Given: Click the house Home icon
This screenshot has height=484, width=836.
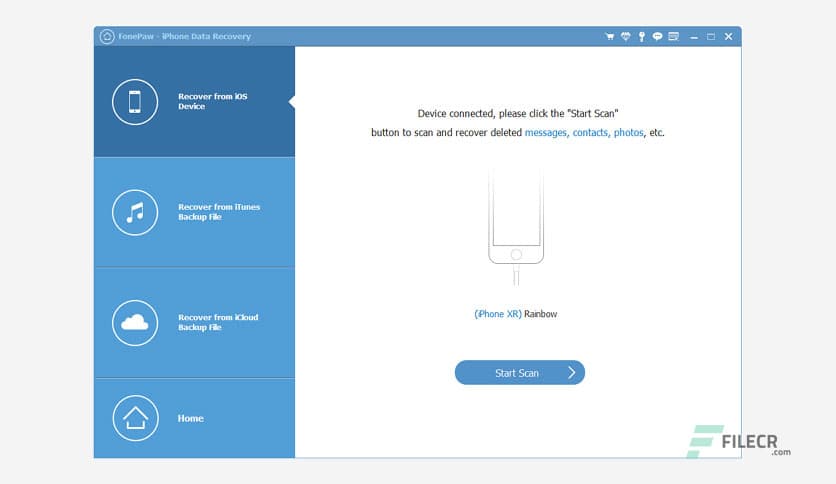Looking at the screenshot, I should pyautogui.click(x=135, y=418).
